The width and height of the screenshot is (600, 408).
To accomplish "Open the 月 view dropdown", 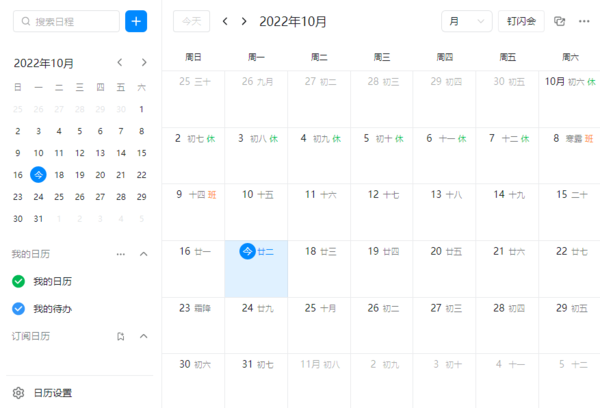I will (x=467, y=21).
